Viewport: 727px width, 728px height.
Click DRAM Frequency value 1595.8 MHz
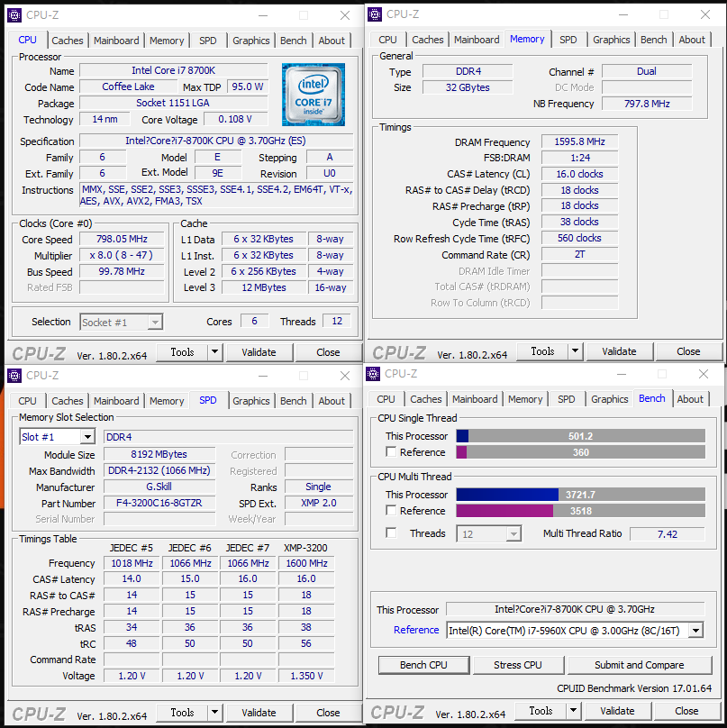579,141
